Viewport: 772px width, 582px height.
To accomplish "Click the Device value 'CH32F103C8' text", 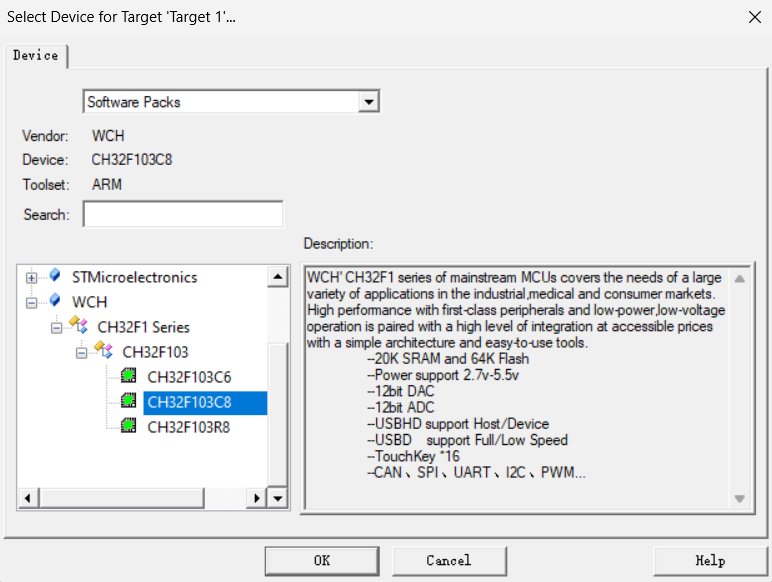I will [132, 160].
